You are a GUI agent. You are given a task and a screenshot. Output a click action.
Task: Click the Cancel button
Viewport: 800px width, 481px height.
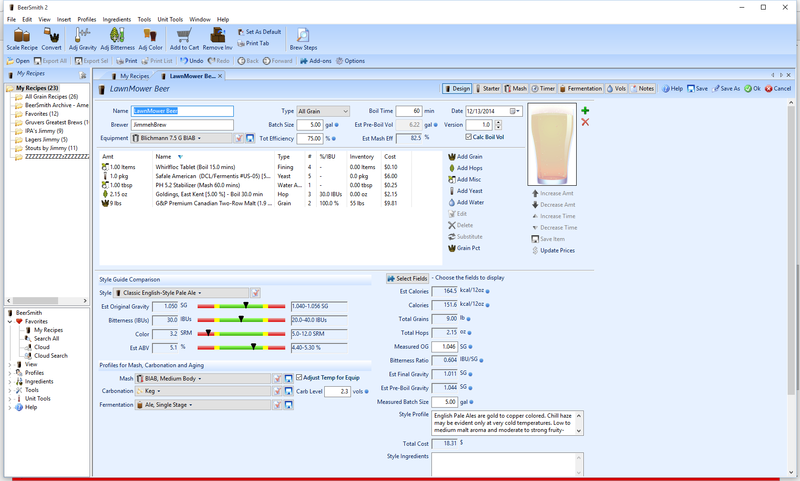pos(778,88)
